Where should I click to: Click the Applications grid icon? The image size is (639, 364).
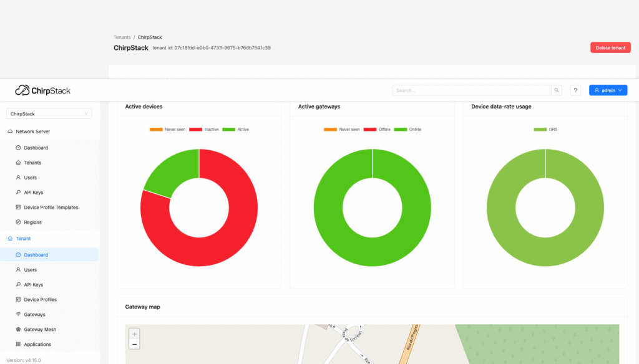click(x=18, y=345)
